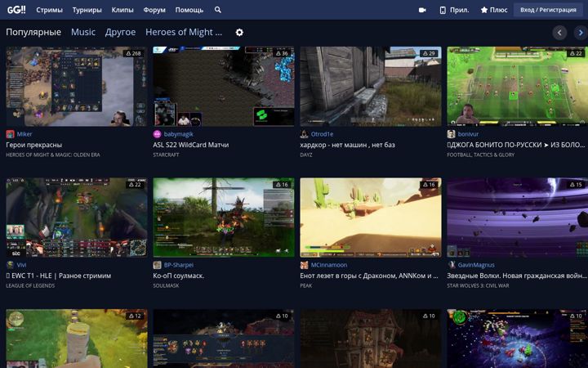Click the GG!! site logo
The height and width of the screenshot is (368, 588).
[16, 10]
